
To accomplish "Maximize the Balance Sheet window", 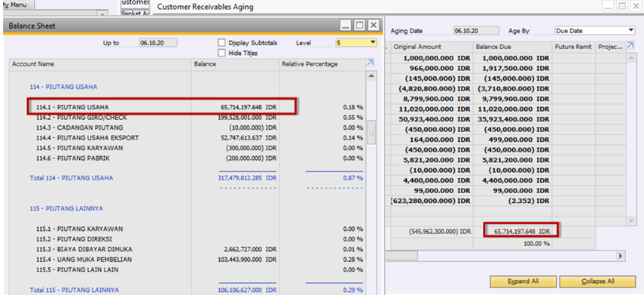I will (359, 25).
